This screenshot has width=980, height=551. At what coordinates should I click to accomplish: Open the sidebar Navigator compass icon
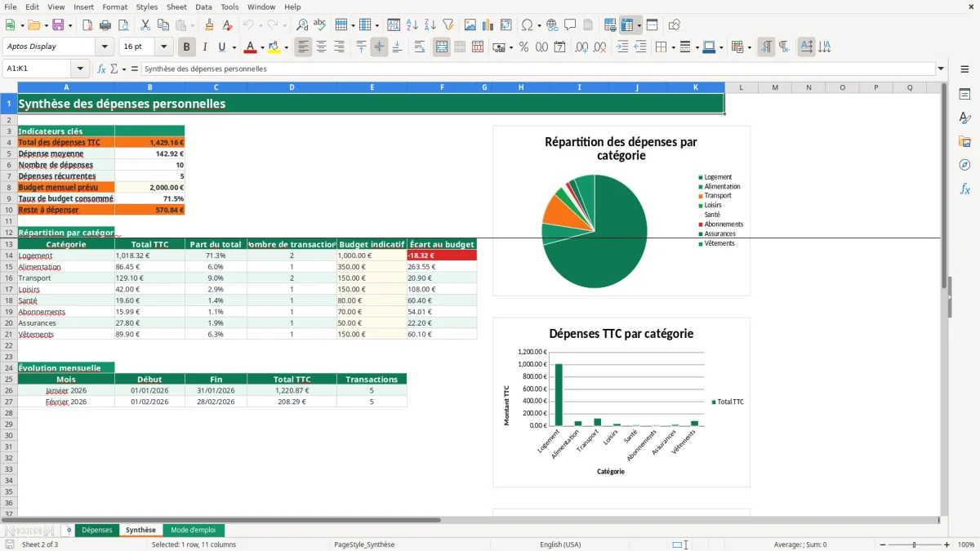964,166
